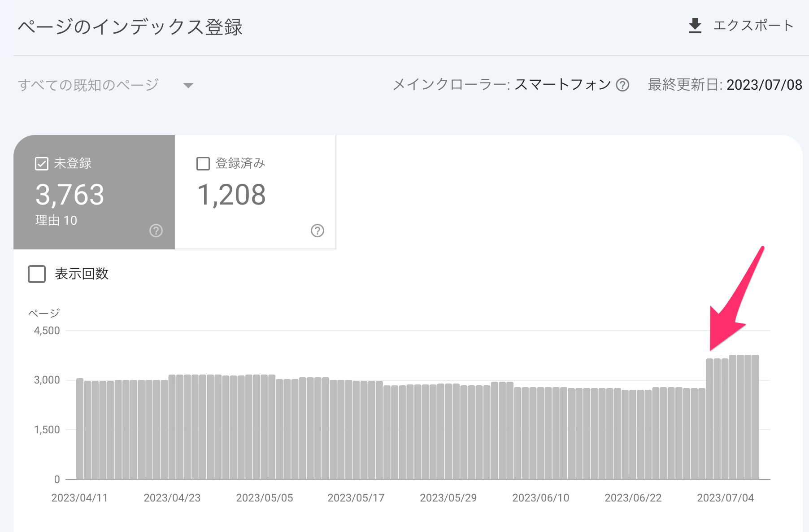Click the 2023/06/22 axis date label
Viewport: 809px width, 532px height.
click(x=633, y=498)
